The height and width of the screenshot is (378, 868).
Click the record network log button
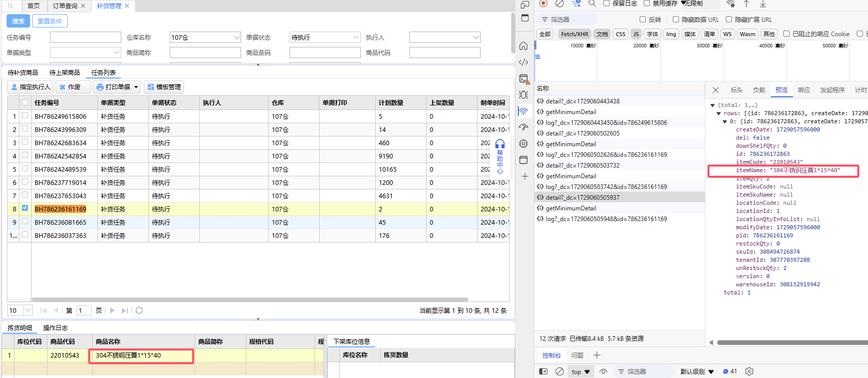543,4
